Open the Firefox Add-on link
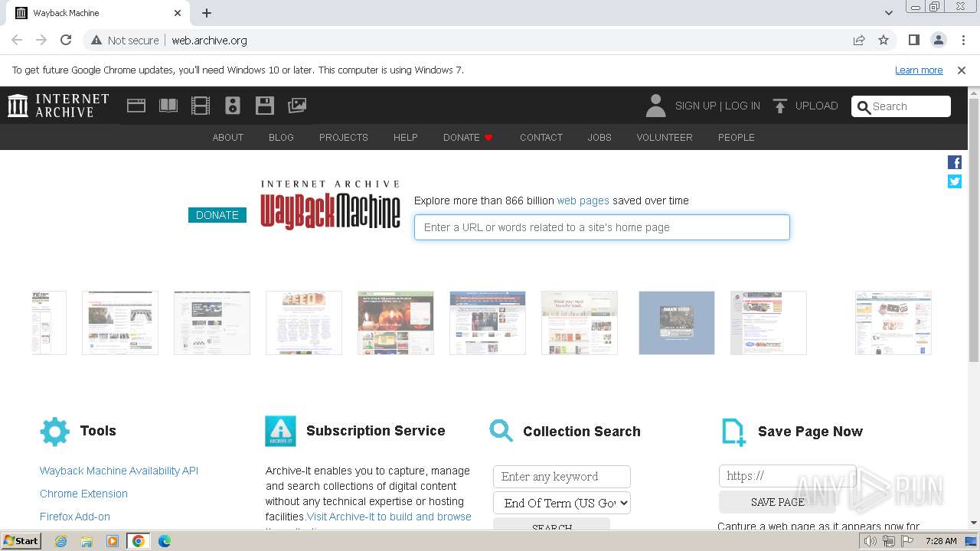 click(x=75, y=517)
